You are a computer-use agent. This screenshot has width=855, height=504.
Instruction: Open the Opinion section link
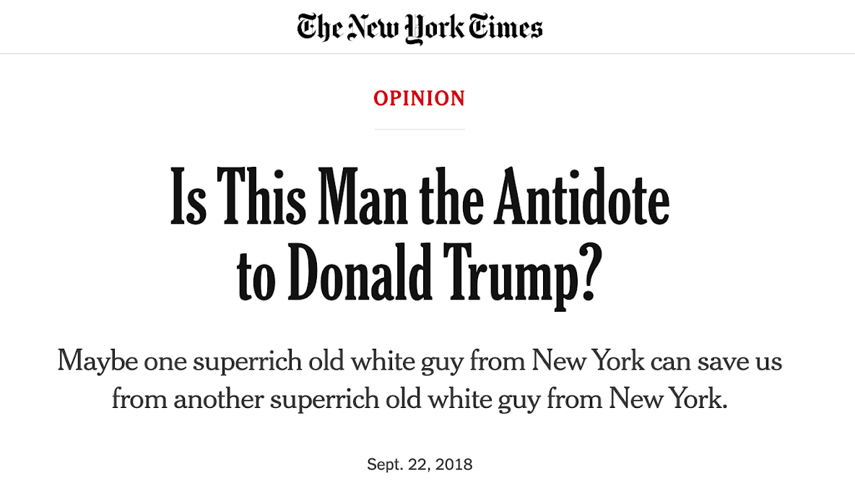tap(420, 98)
